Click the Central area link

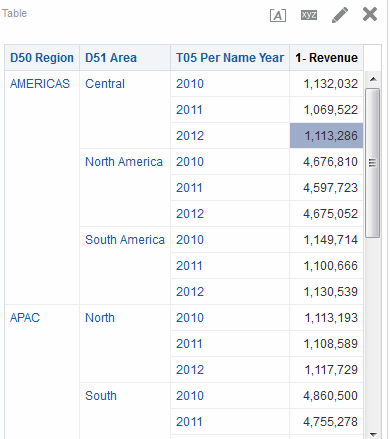105,84
